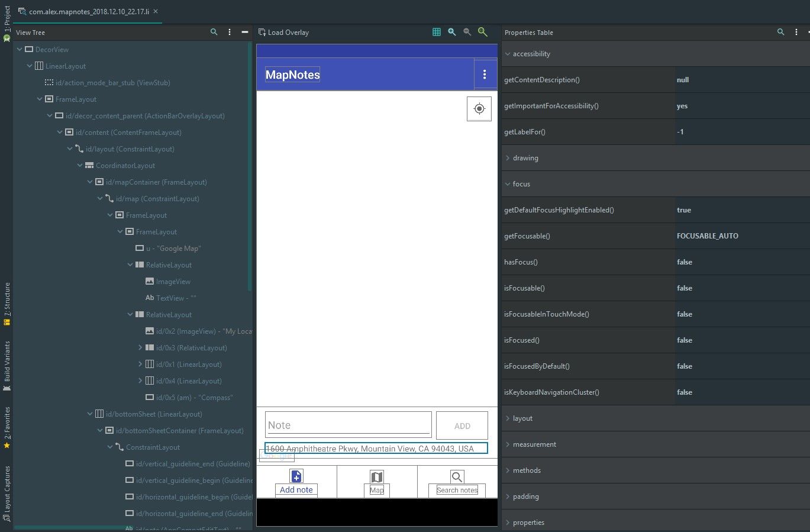
Task: Click the search icon in View Tree header
Action: click(214, 32)
